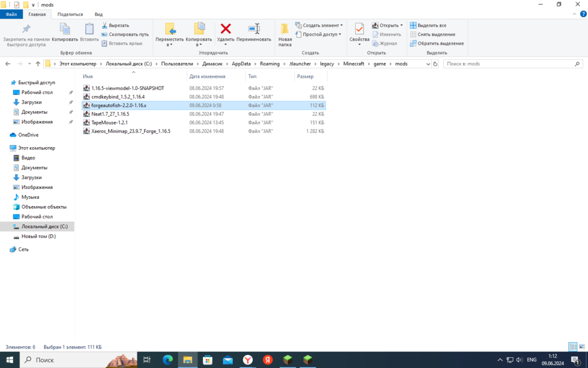Switch to large icons view layout
588x368 pixels.
[x=582, y=347]
